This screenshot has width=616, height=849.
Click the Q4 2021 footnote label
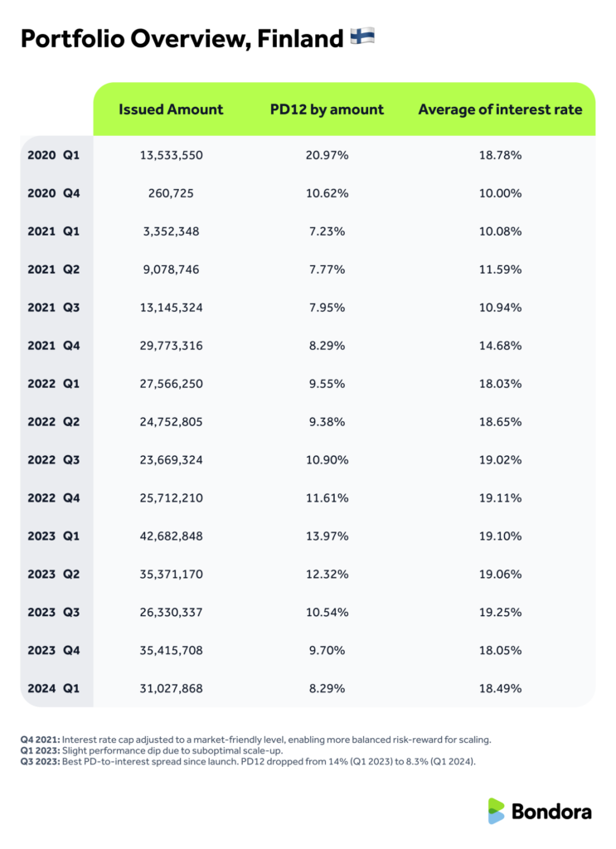click(39, 738)
